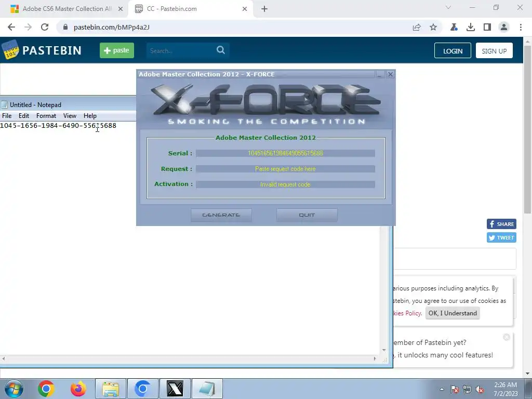Click the Request code field
Image resolution: width=532 pixels, height=399 pixels.
tap(285, 169)
